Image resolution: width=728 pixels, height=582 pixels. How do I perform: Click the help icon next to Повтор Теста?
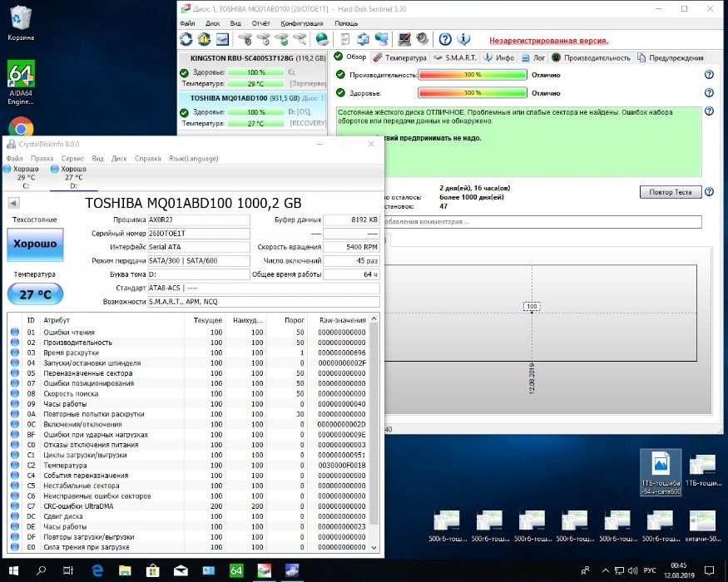click(709, 192)
